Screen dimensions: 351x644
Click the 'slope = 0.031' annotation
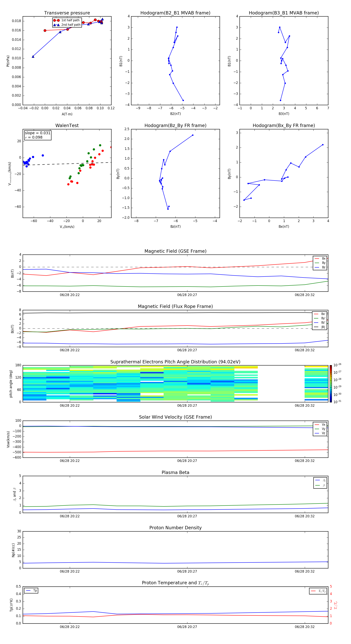(x=37, y=133)
